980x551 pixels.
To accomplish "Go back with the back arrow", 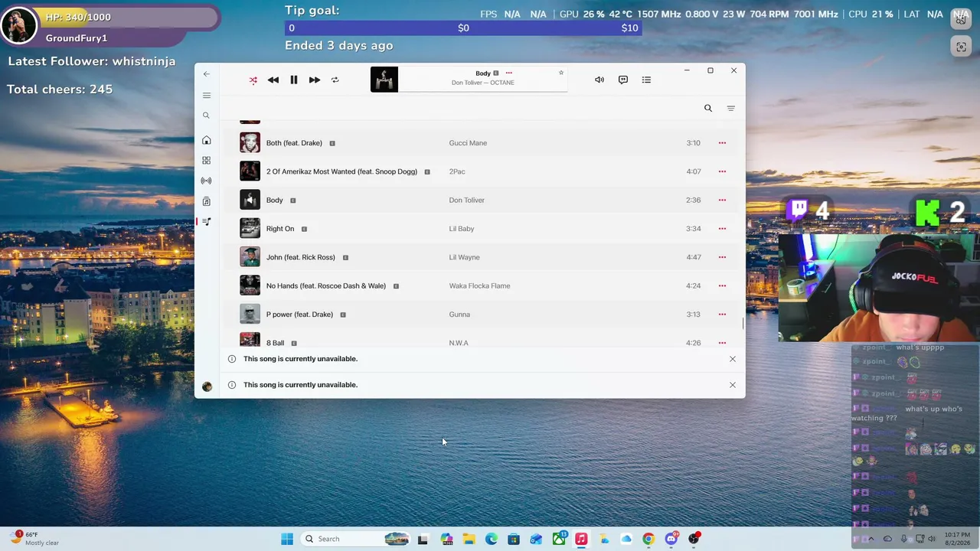I will tap(207, 73).
